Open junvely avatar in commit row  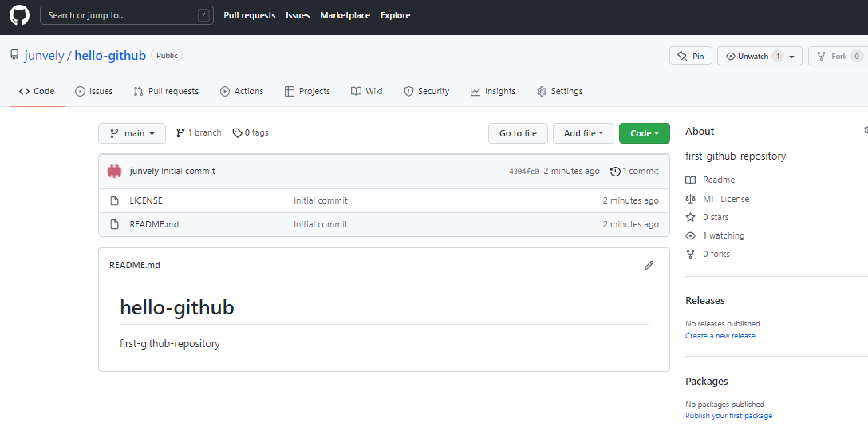pyautogui.click(x=115, y=171)
